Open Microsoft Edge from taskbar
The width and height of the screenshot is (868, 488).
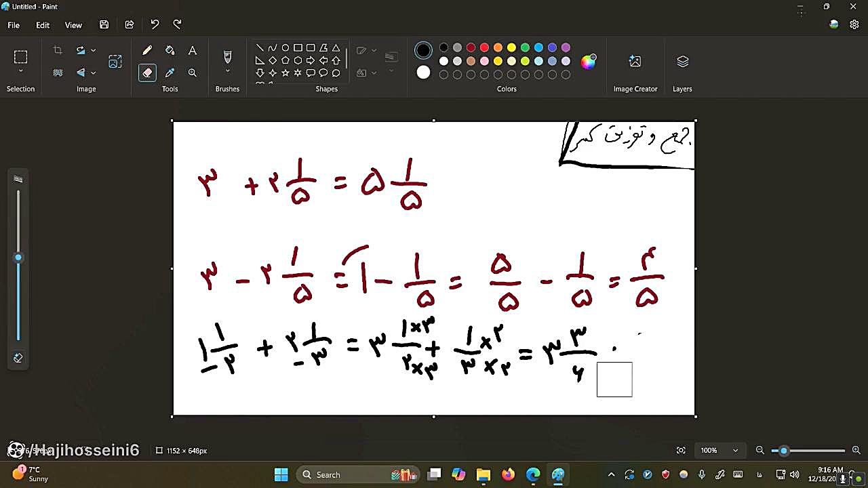[533, 474]
